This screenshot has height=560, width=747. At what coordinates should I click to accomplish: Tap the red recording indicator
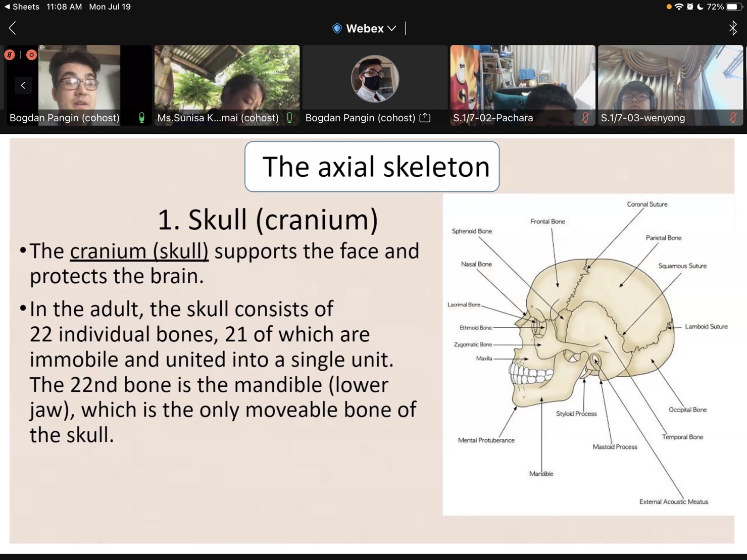[31, 55]
